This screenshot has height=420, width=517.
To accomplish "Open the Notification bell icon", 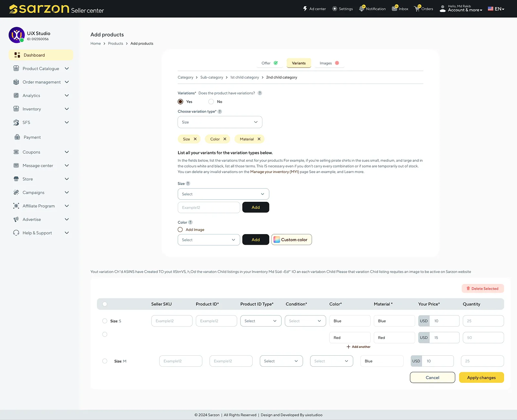I will coord(362,8).
